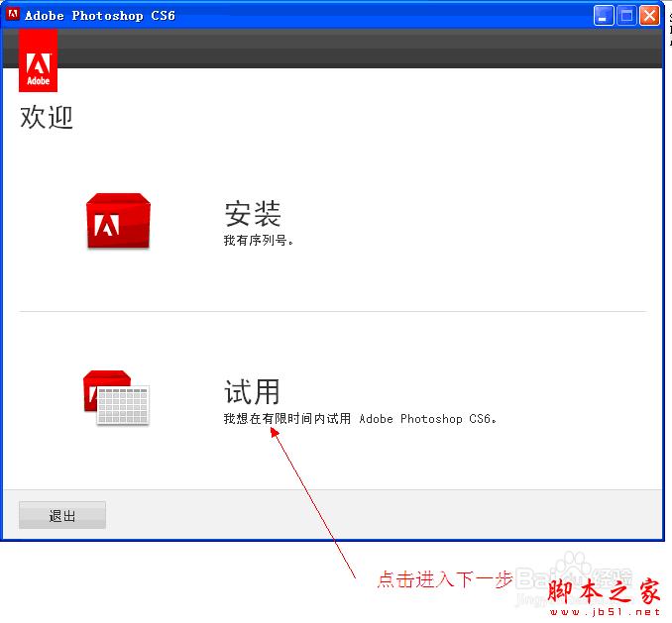This screenshot has height=623, width=672.
Task: Click the 退出 exit button
Action: (62, 515)
